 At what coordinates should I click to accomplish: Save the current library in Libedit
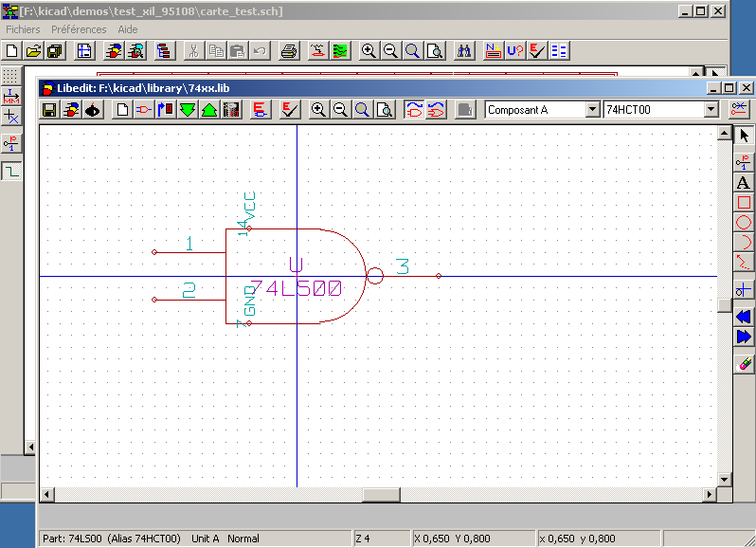click(49, 110)
